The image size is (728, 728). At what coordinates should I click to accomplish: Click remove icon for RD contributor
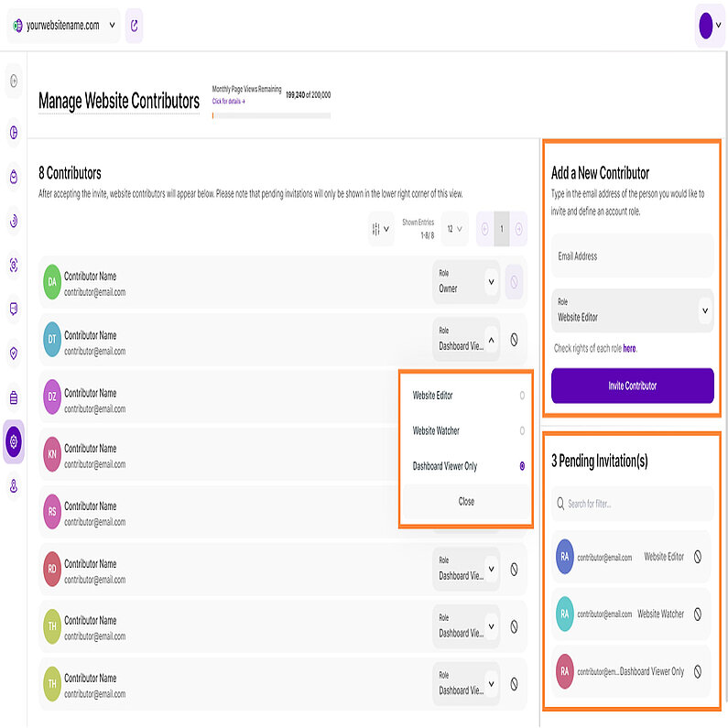pos(514,569)
